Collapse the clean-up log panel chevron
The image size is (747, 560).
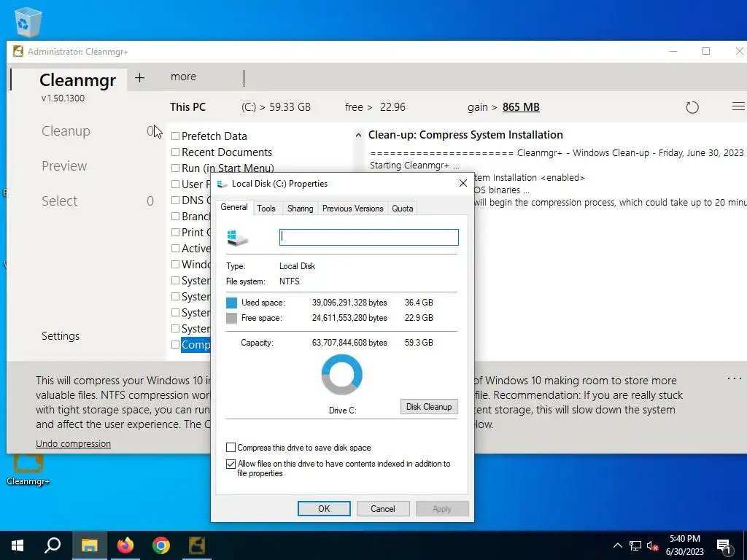[x=358, y=135]
